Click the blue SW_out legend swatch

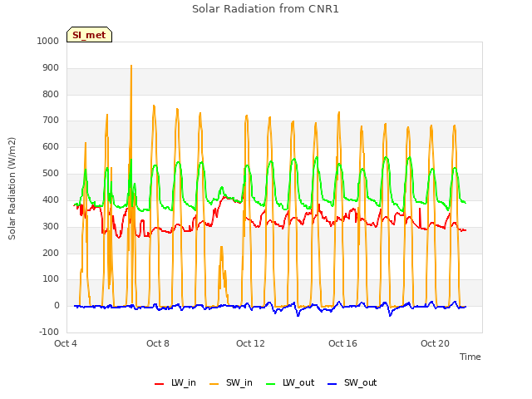[332, 384]
